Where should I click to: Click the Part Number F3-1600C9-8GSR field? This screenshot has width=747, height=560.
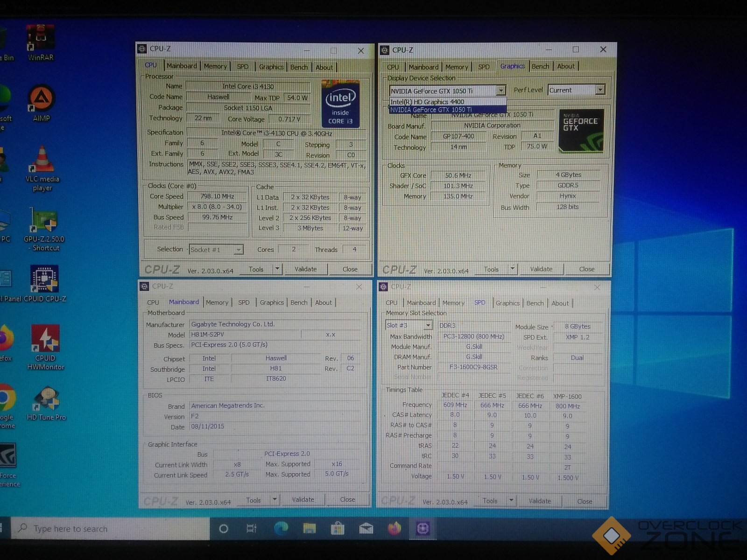(473, 367)
